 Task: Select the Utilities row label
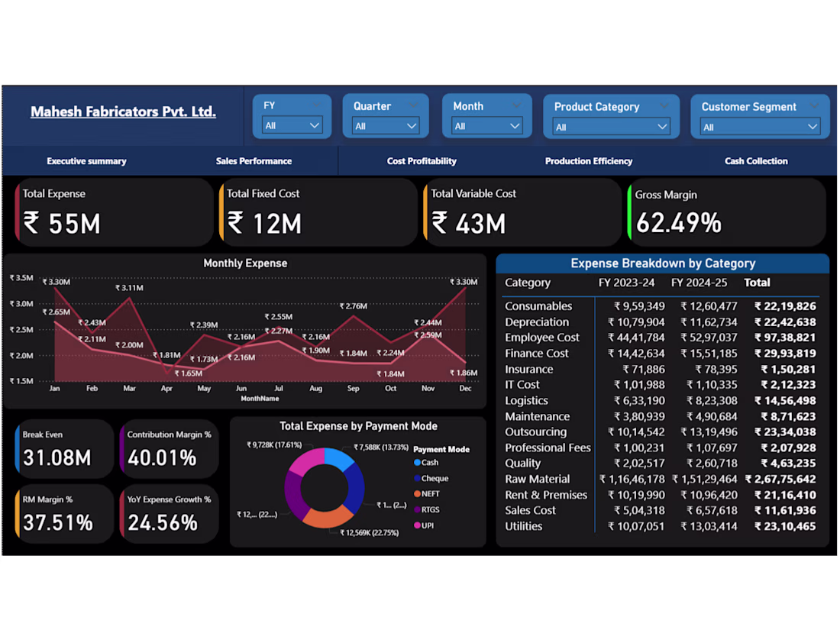tap(523, 526)
